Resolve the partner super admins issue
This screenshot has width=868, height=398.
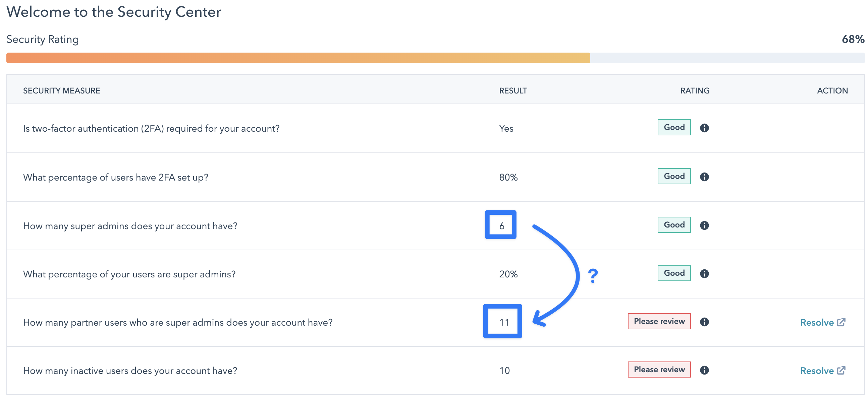coord(817,323)
